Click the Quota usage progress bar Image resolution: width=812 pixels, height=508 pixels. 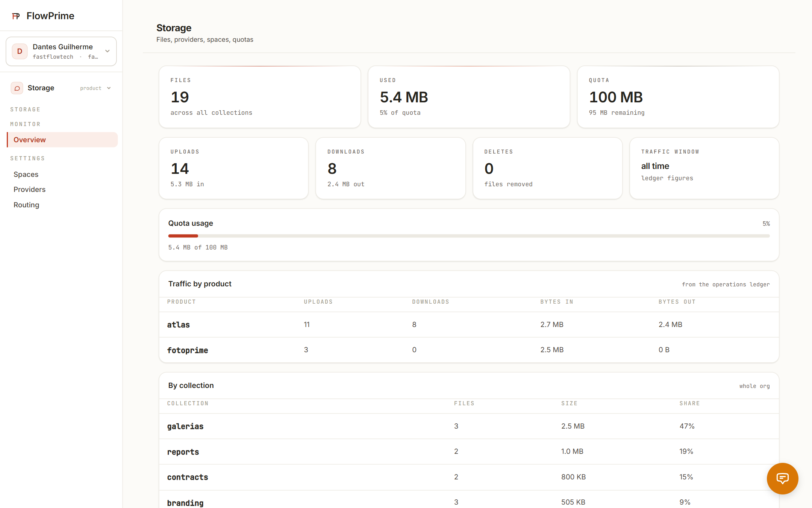pos(469,236)
